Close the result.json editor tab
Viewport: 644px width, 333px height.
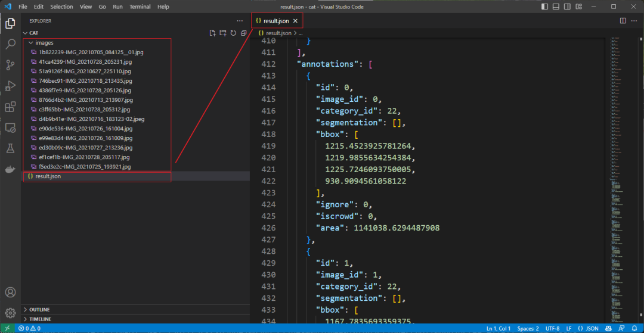[x=295, y=20]
